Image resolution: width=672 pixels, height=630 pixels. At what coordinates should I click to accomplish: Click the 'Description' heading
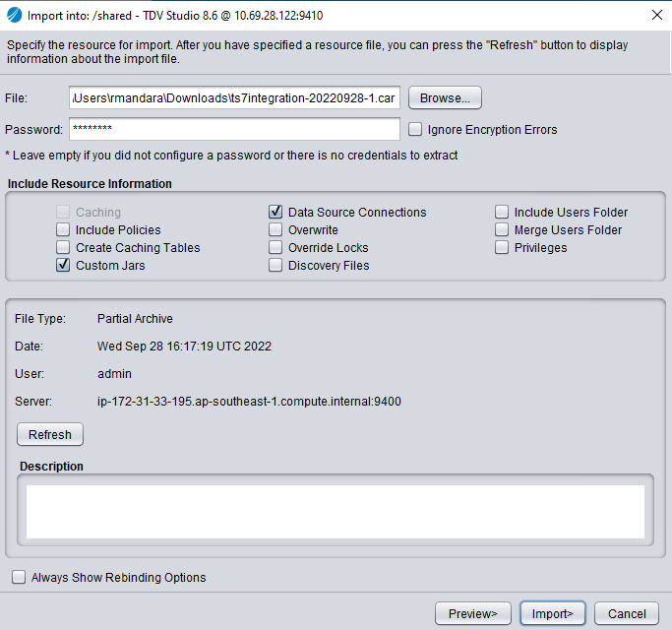point(51,467)
